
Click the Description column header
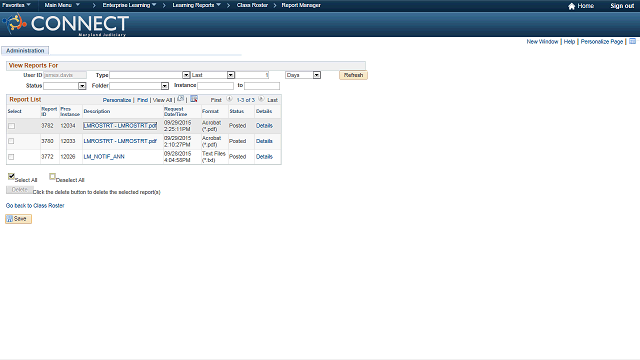tap(97, 111)
